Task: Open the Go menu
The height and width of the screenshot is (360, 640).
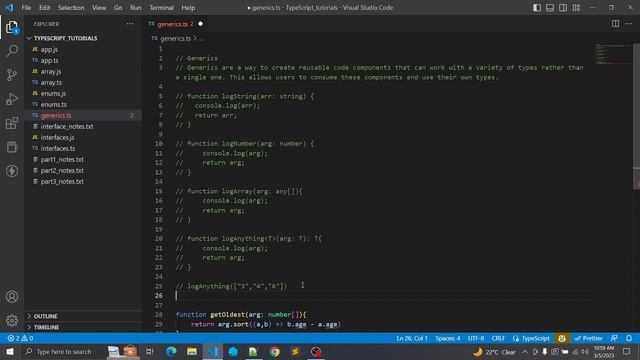Action: point(118,7)
